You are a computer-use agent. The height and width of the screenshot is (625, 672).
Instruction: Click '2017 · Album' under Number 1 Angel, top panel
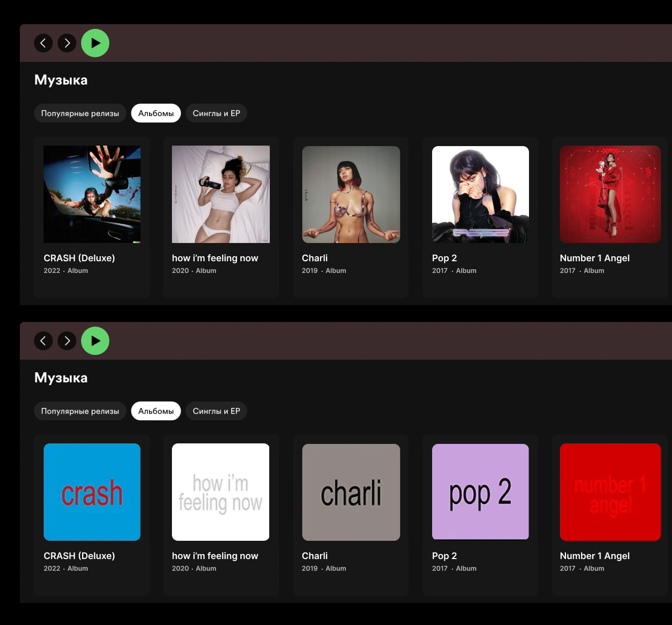click(x=582, y=271)
